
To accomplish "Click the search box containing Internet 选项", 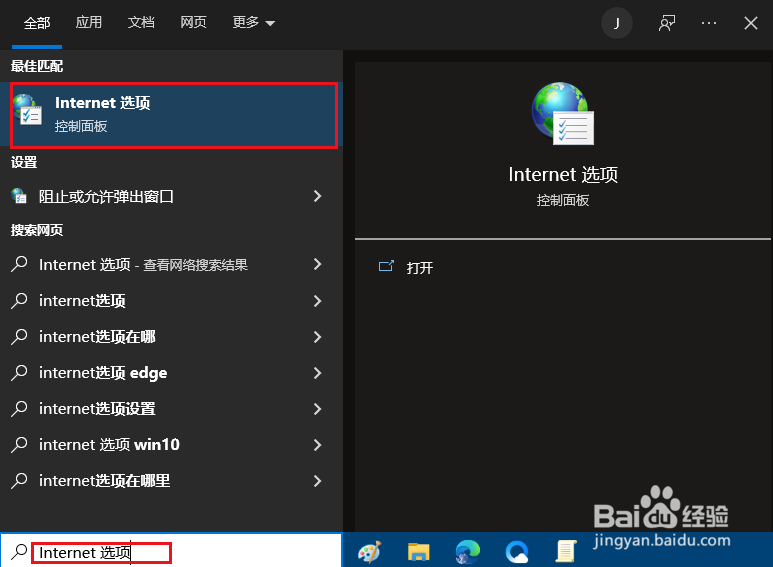I will [171, 552].
